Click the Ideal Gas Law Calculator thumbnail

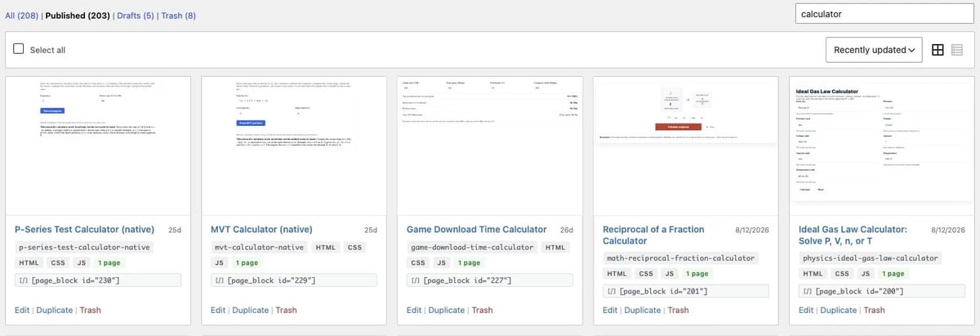883,145
